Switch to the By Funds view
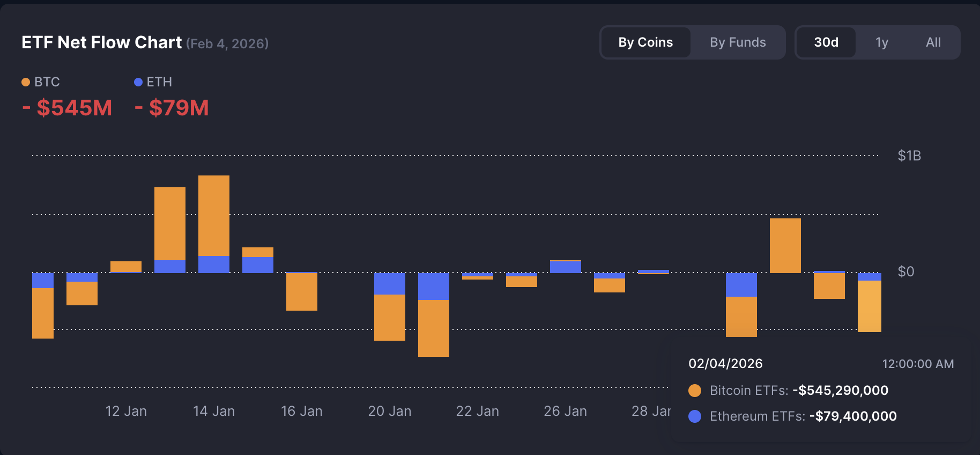 click(737, 42)
